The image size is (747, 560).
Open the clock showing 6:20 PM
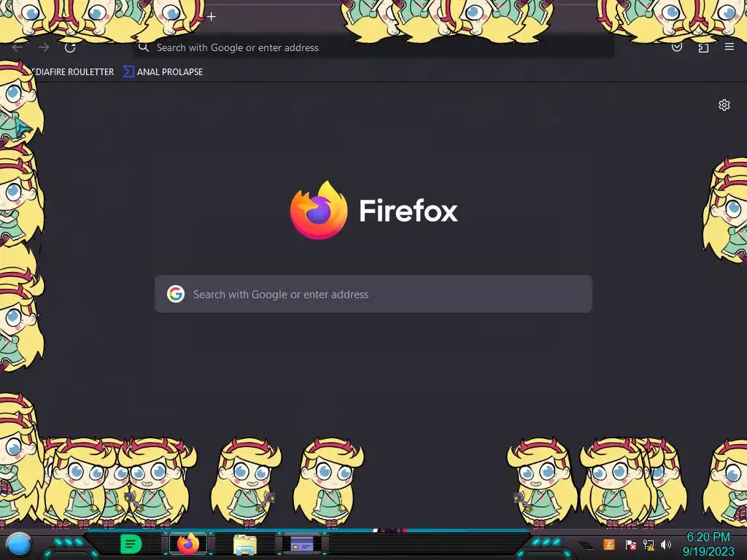(x=708, y=544)
